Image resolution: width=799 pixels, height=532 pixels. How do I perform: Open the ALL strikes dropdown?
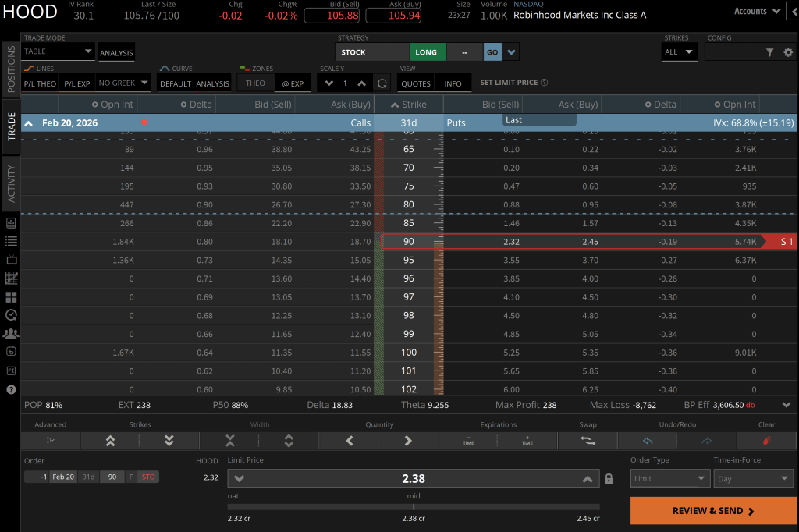[x=679, y=52]
